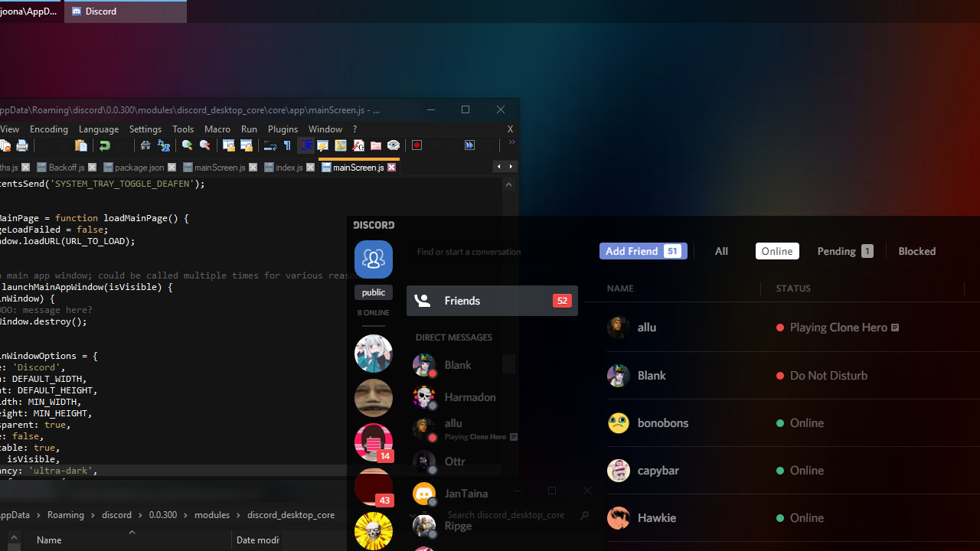Enable synchronized vertical scrolling padlock icon
The height and width of the screenshot is (551, 980).
tap(229, 145)
